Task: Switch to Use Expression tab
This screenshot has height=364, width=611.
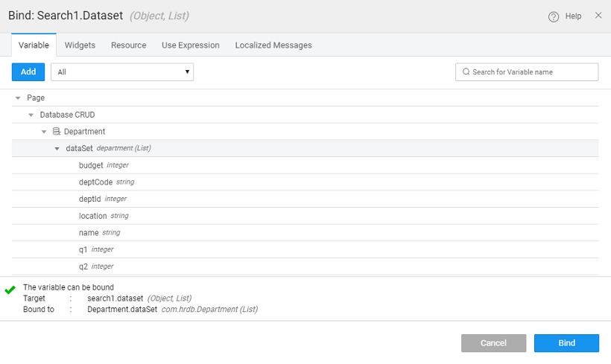Action: (190, 45)
